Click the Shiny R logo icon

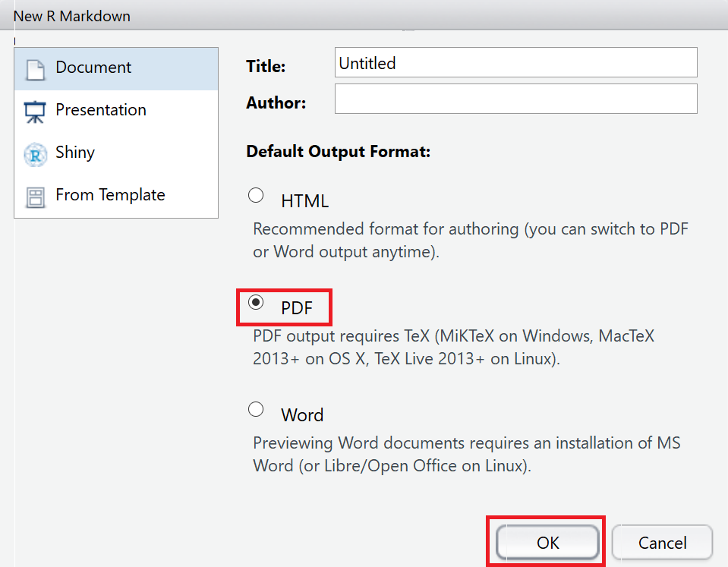pyautogui.click(x=35, y=155)
